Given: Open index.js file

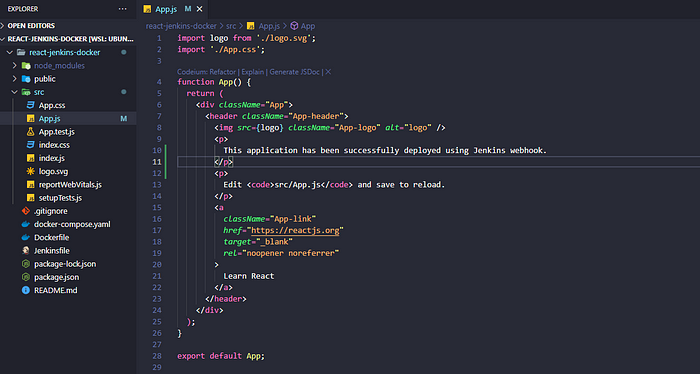Looking at the screenshot, I should 52,158.
